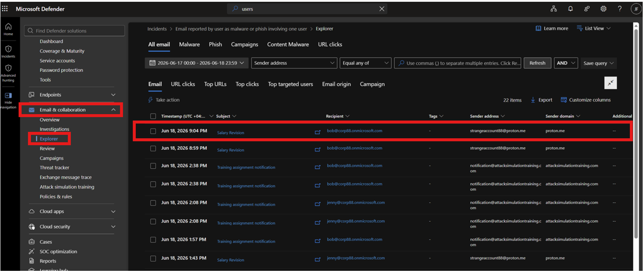Select the Top URLs sub-tab
Image resolution: width=644 pixels, height=273 pixels.
point(215,84)
